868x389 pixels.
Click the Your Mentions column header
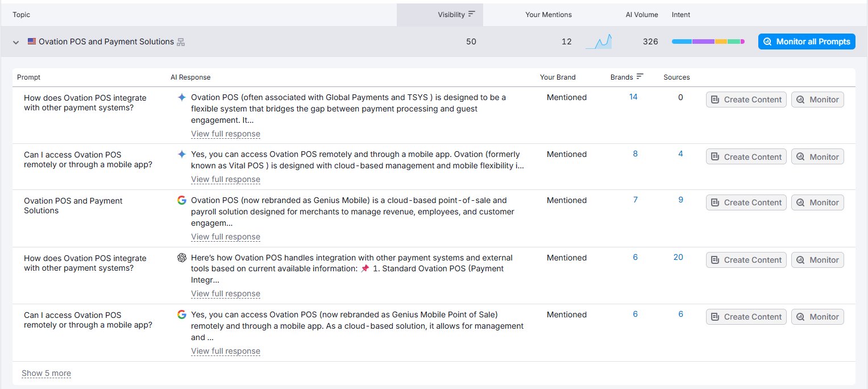point(549,15)
